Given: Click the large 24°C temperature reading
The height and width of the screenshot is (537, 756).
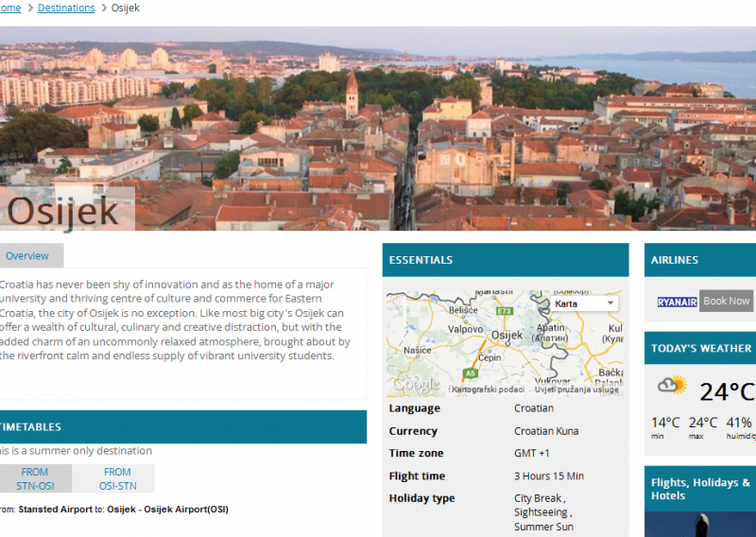Looking at the screenshot, I should [727, 391].
